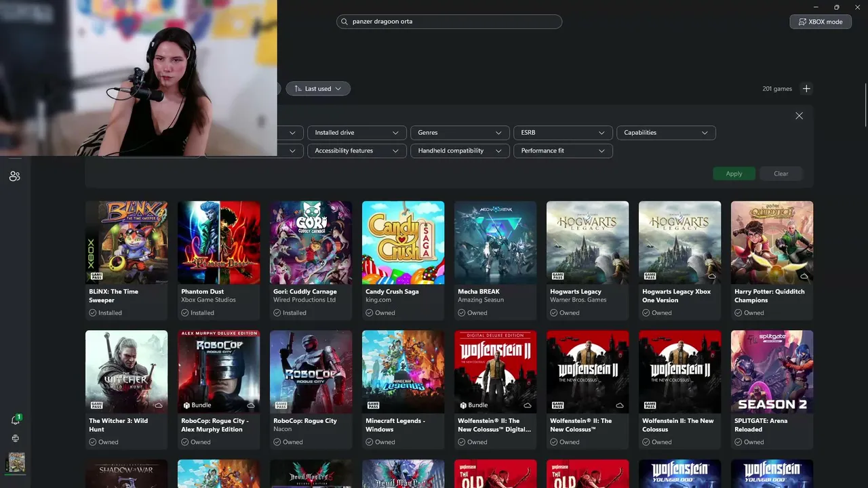Click the cloud icon on The Witcher 3 cover
Viewport: 868px width, 488px height.
point(159,405)
